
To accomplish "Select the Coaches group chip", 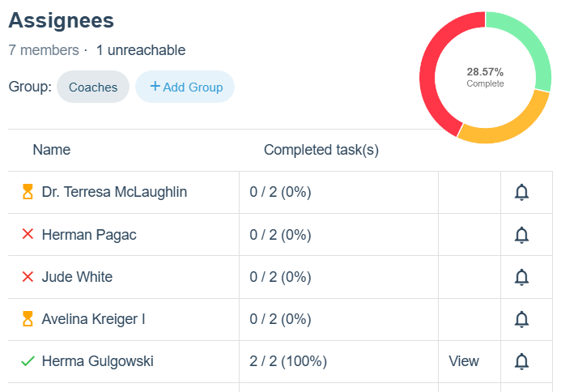I will tap(93, 87).
